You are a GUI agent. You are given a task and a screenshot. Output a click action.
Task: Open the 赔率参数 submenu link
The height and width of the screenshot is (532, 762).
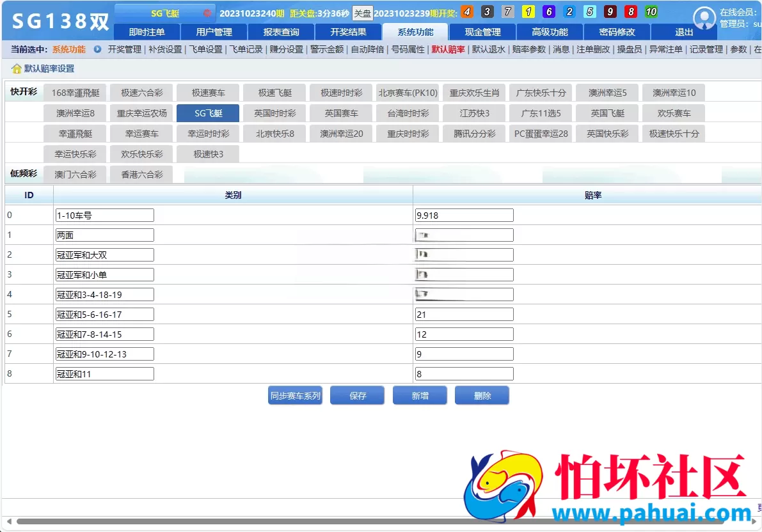pos(528,49)
